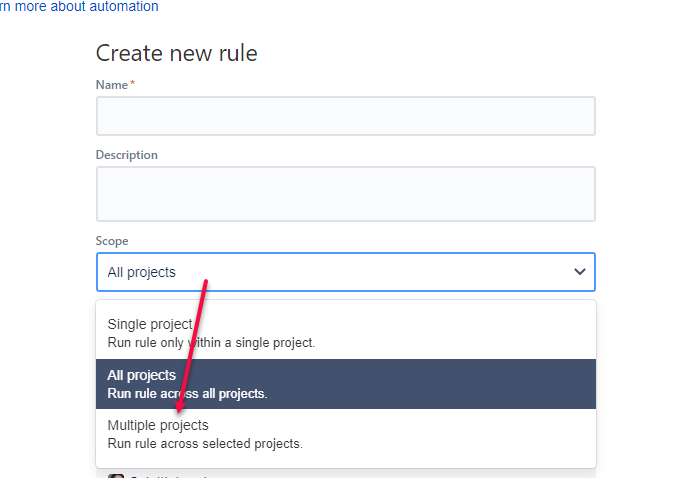Focus the Name text field
Viewport: 689px width, 478px height.
tap(346, 116)
